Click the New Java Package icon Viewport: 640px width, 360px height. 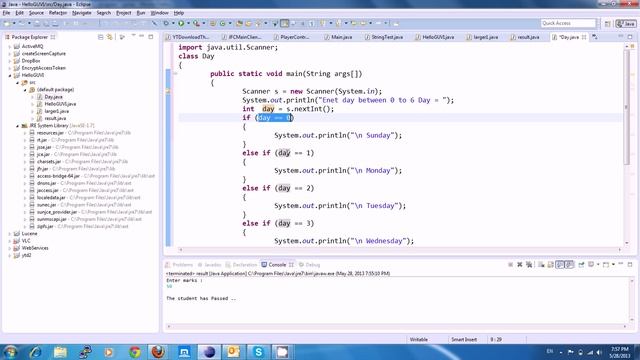point(213,23)
